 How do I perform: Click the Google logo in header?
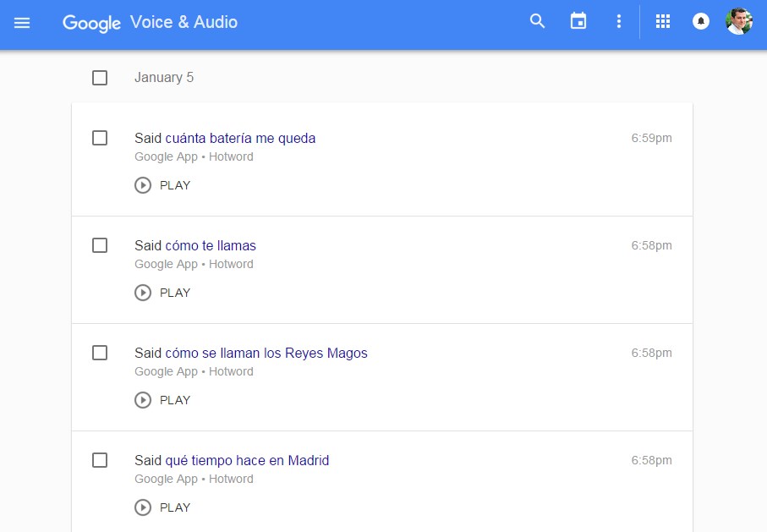tap(91, 23)
